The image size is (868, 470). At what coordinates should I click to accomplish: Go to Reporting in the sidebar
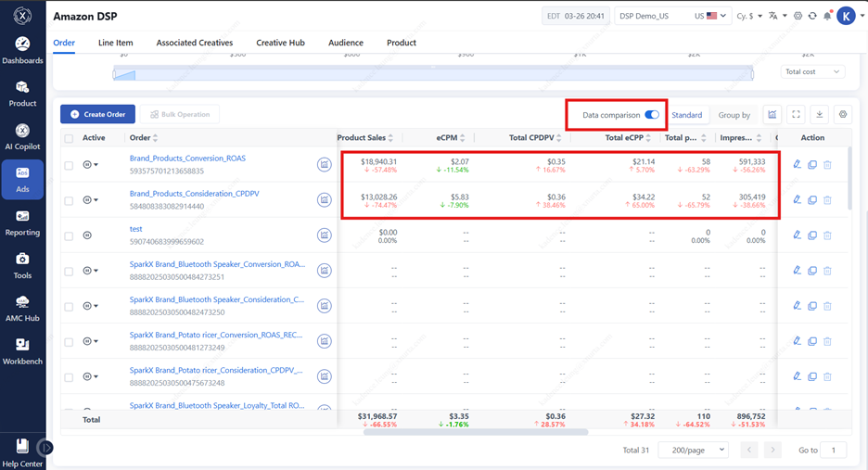tap(22, 222)
